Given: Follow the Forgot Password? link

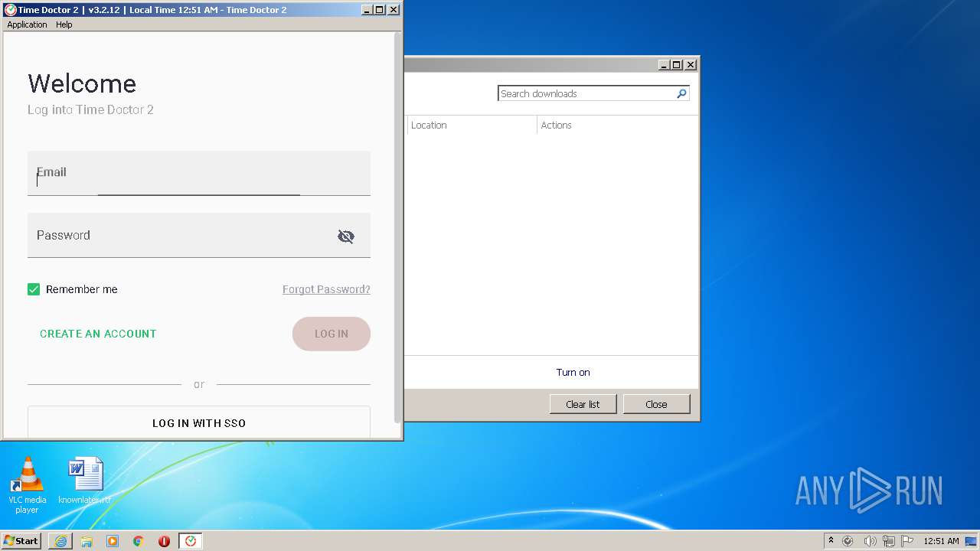Looking at the screenshot, I should point(326,289).
